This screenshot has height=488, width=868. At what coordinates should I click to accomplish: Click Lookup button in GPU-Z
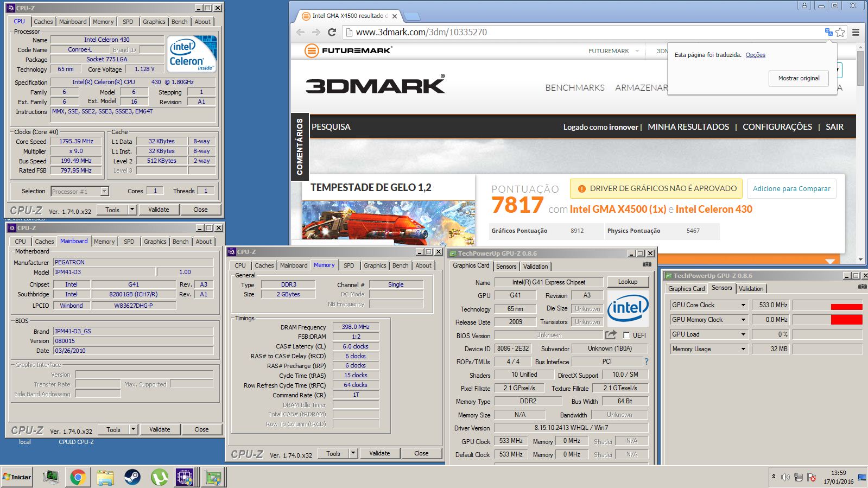tap(628, 282)
